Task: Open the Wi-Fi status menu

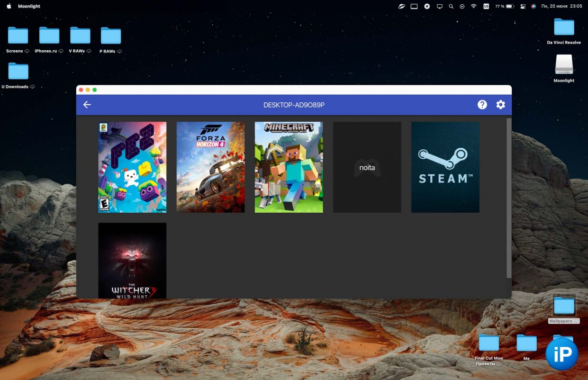Action: click(x=473, y=6)
